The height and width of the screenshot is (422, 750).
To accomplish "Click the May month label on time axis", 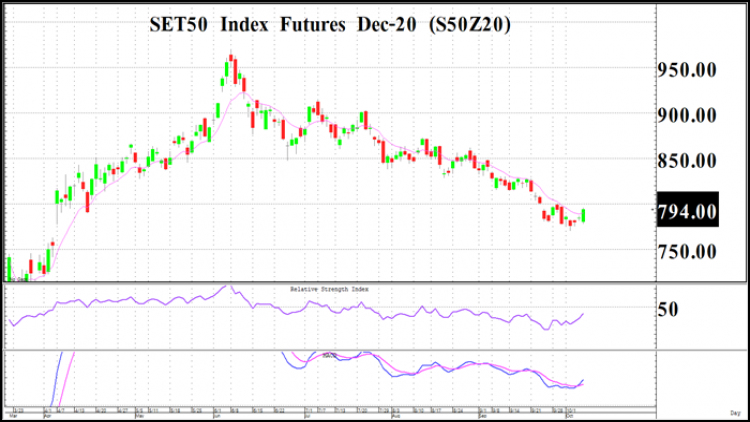I will point(139,416).
